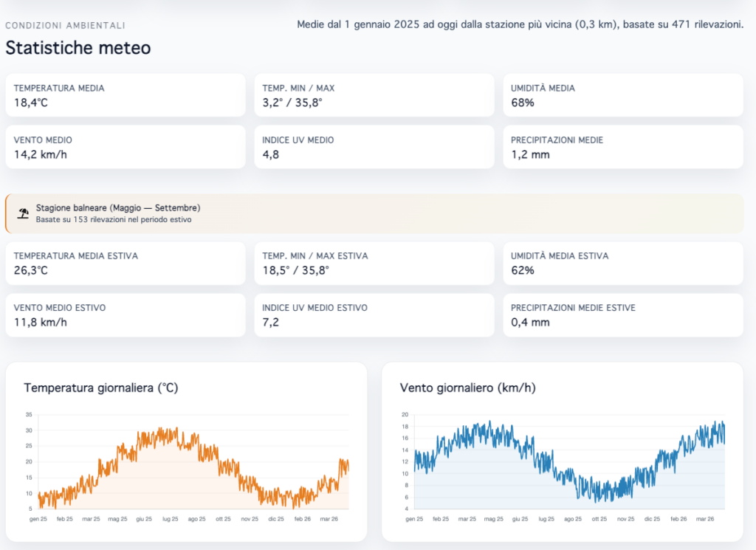
Task: Click the Indice UV medio 4,8 card
Action: [374, 147]
